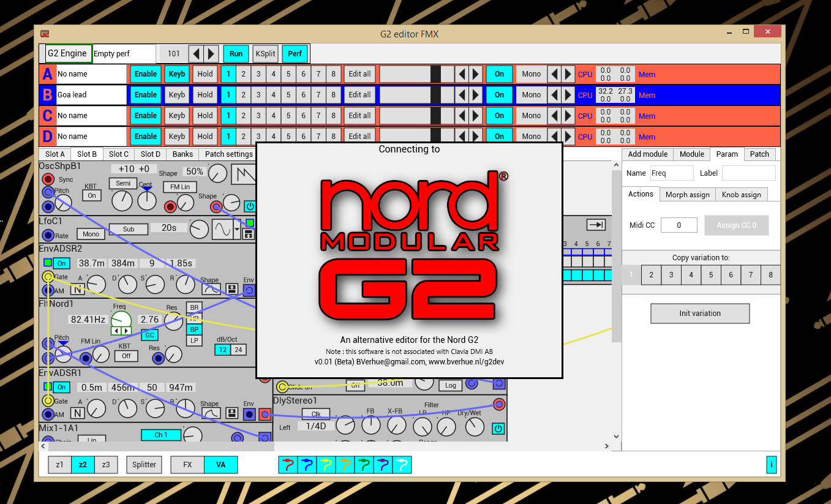Image resolution: width=831 pixels, height=504 pixels.
Task: Toggle Keyb for slot C
Action: click(x=177, y=116)
